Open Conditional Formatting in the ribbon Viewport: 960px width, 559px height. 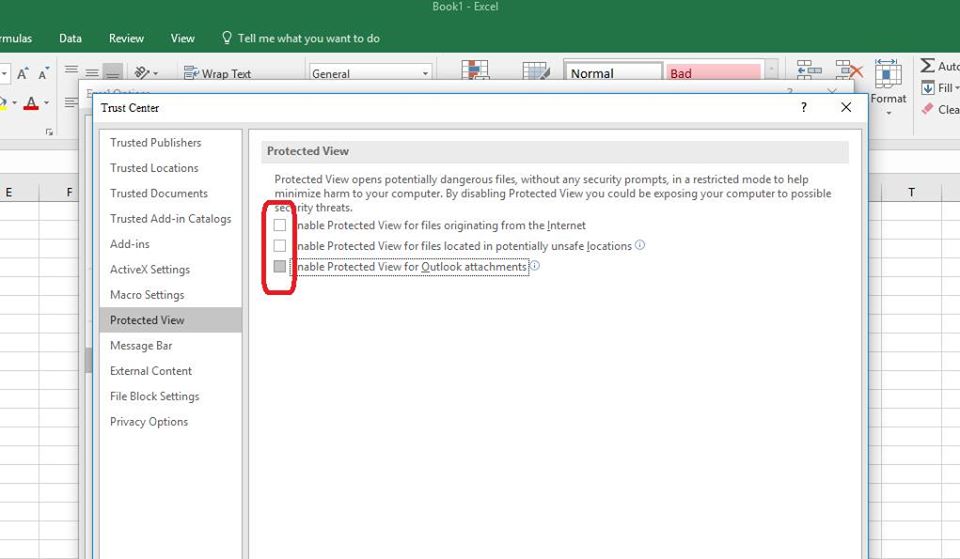[474, 71]
